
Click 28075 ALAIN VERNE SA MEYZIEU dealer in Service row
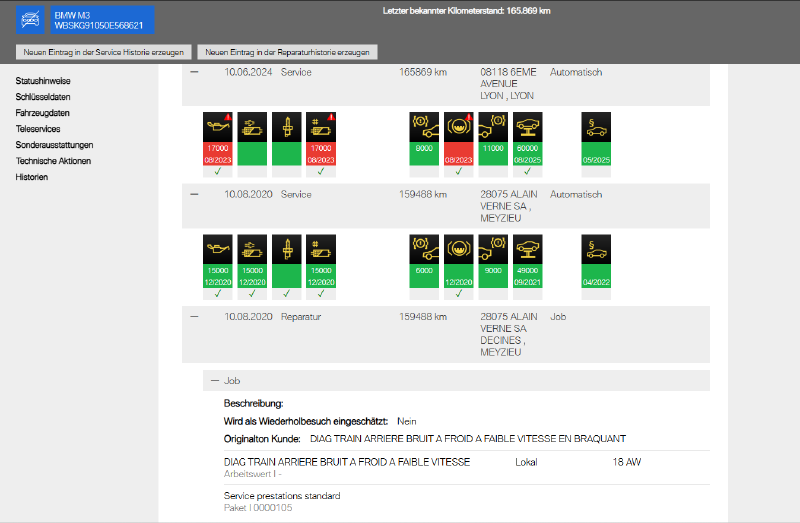(509, 206)
